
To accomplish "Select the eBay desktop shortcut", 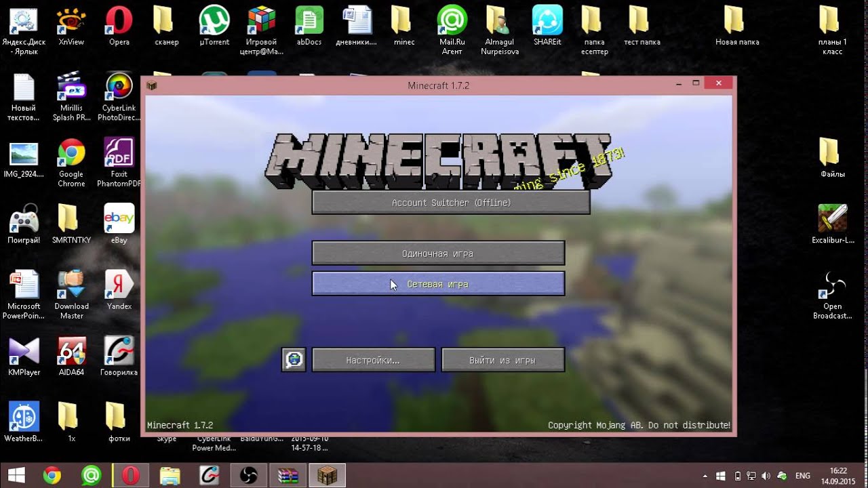I will (x=119, y=224).
